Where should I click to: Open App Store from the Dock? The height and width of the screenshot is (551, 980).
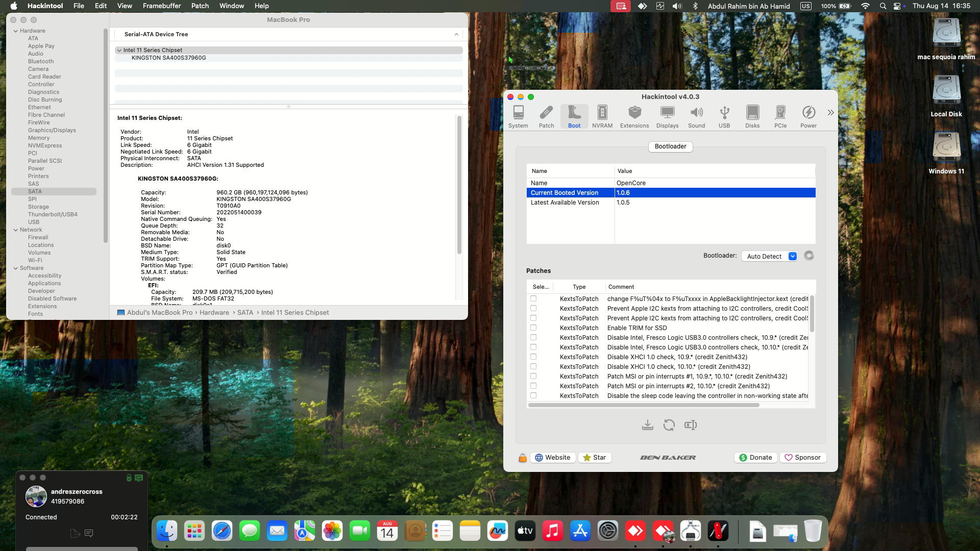[580, 531]
